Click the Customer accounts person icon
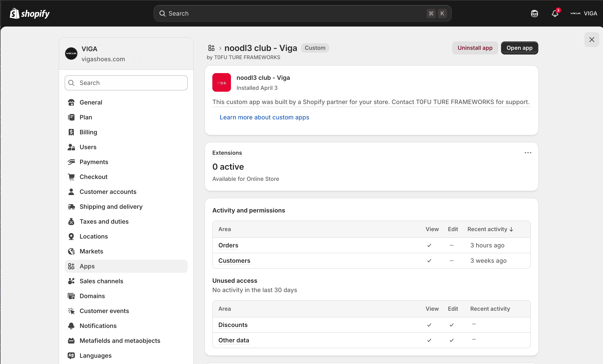 click(x=71, y=192)
